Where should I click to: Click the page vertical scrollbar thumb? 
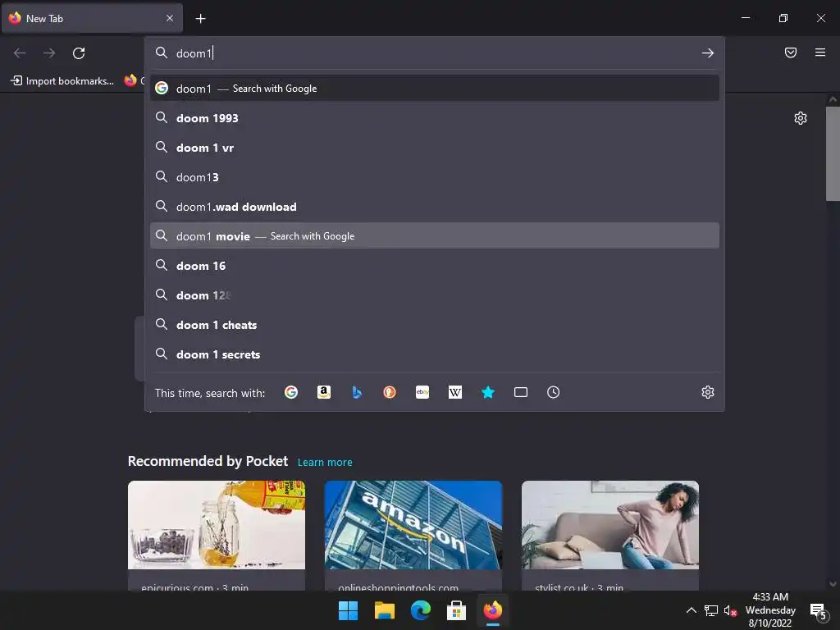pyautogui.click(x=833, y=153)
